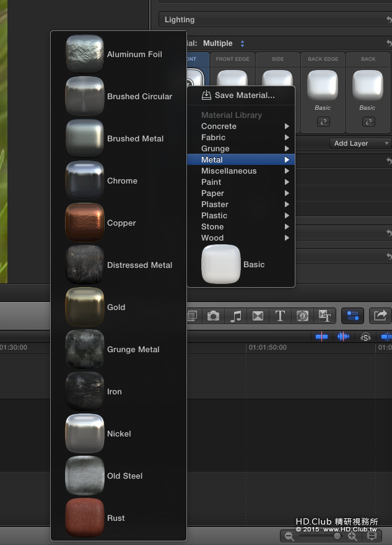Select the Basic material thumbnail

(221, 265)
